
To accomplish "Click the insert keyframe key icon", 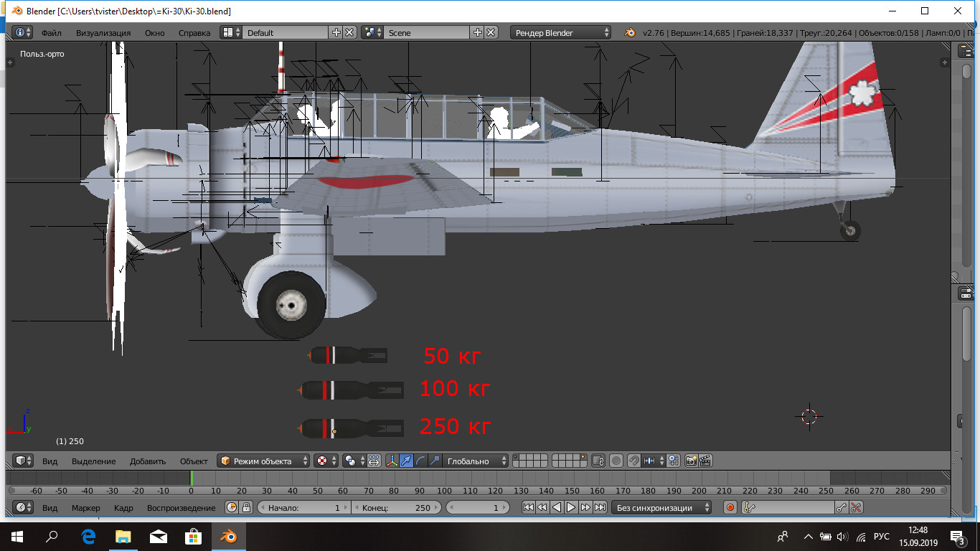I will tap(842, 507).
